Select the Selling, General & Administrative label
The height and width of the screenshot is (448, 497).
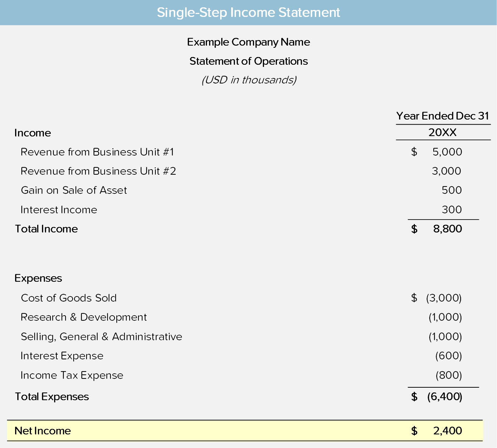click(x=102, y=337)
